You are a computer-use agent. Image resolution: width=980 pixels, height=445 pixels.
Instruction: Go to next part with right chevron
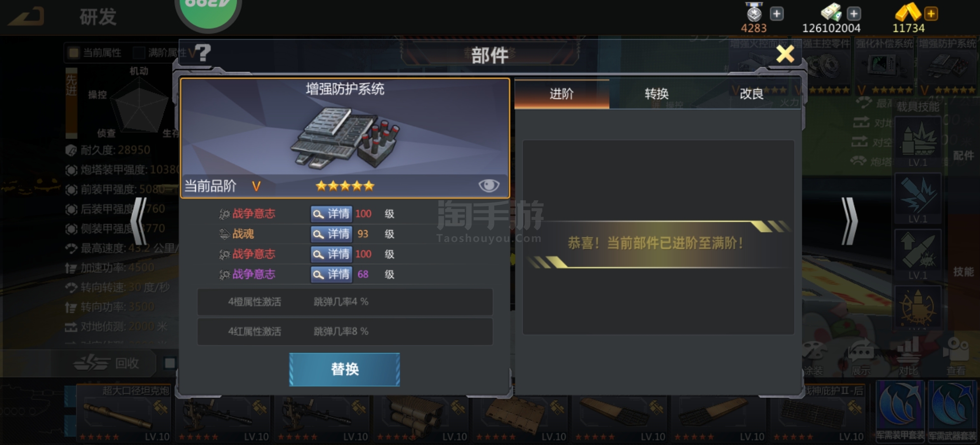[849, 221]
